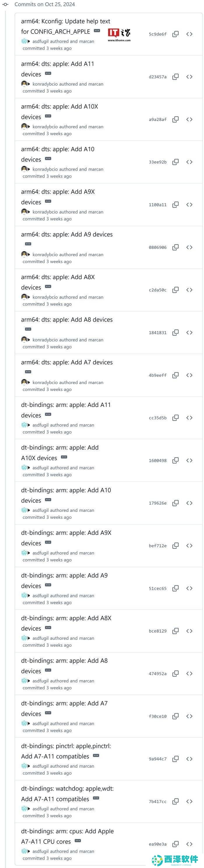Browse repository at commit d23457a
204x868 pixels.
click(189, 77)
